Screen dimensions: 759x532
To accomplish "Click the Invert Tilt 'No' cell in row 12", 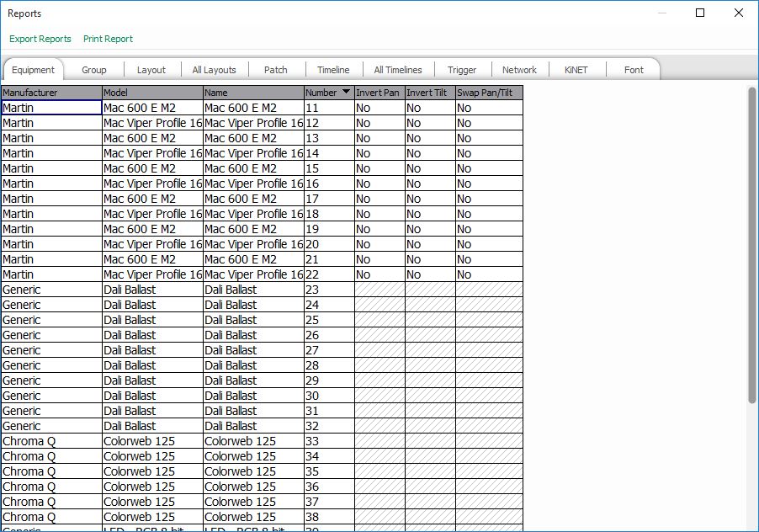I will [x=430, y=123].
